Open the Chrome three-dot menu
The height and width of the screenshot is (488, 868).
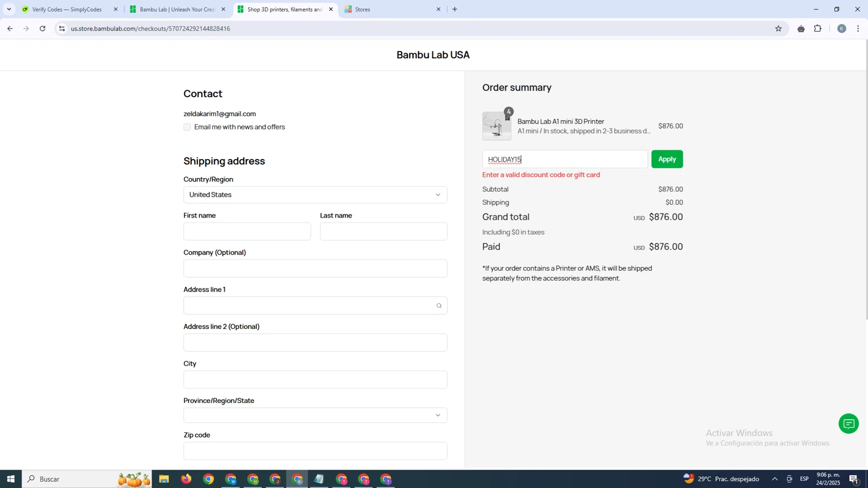[858, 28]
